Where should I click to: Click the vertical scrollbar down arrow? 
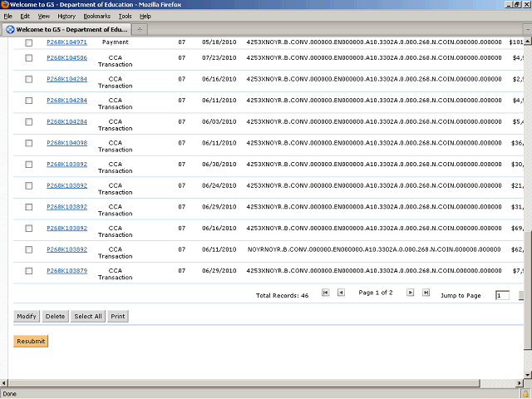pos(527,374)
